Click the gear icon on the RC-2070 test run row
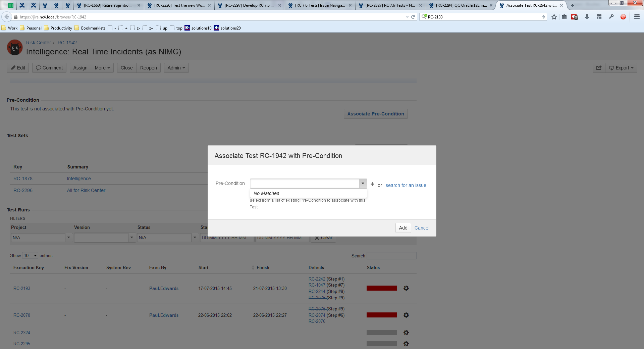This screenshot has height=349, width=644. coord(406,315)
